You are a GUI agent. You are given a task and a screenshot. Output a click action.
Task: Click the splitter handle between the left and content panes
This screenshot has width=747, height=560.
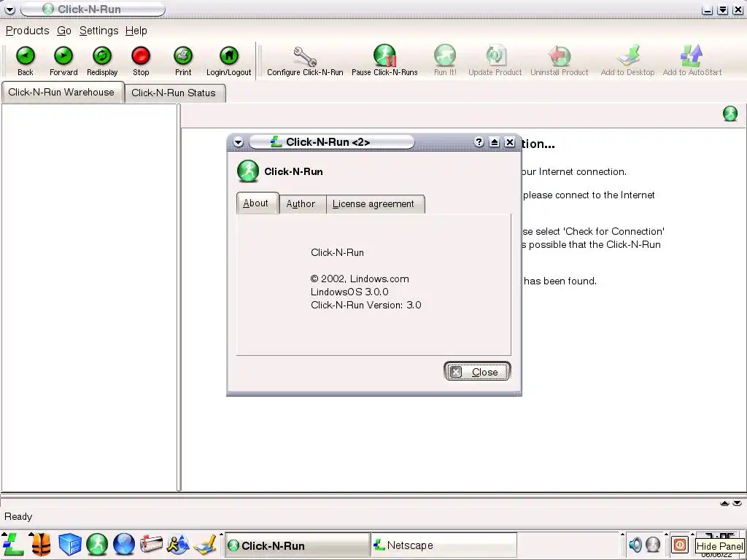pos(179,297)
